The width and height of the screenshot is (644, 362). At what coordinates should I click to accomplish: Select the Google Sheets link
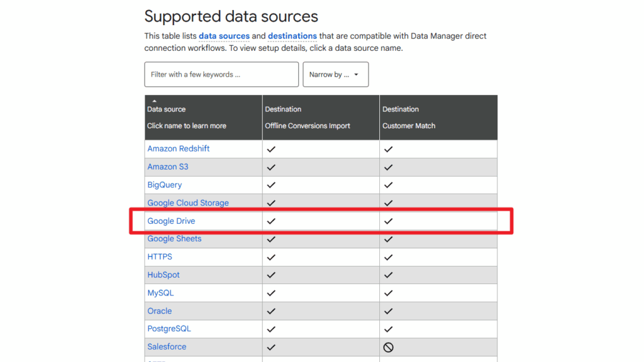pos(174,239)
